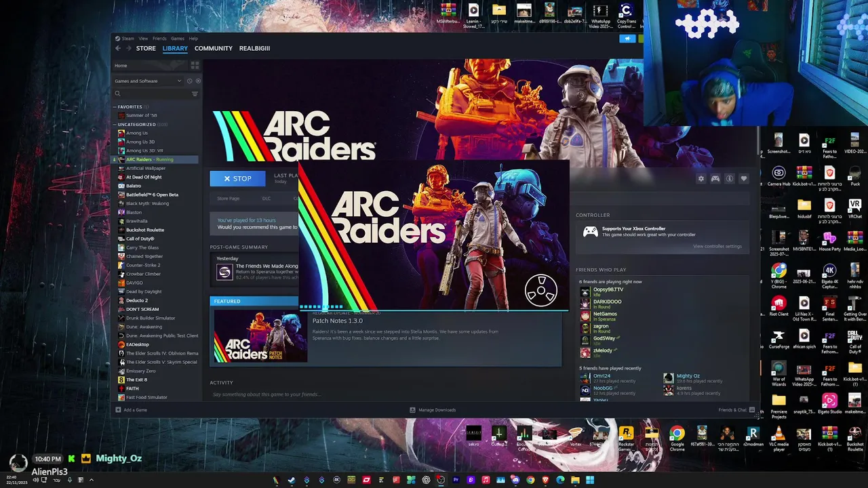
Task: Click the library search magnifier icon
Action: [x=117, y=94]
